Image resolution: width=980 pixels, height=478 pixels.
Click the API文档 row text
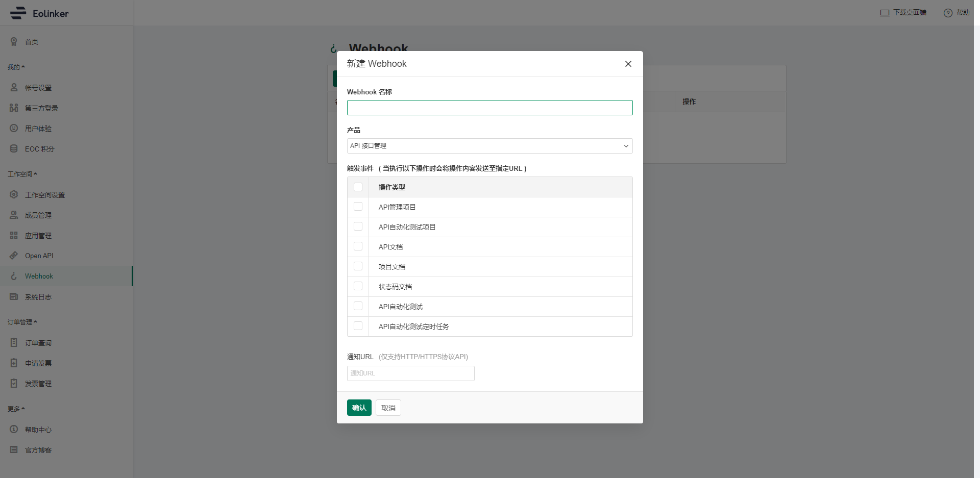point(390,247)
